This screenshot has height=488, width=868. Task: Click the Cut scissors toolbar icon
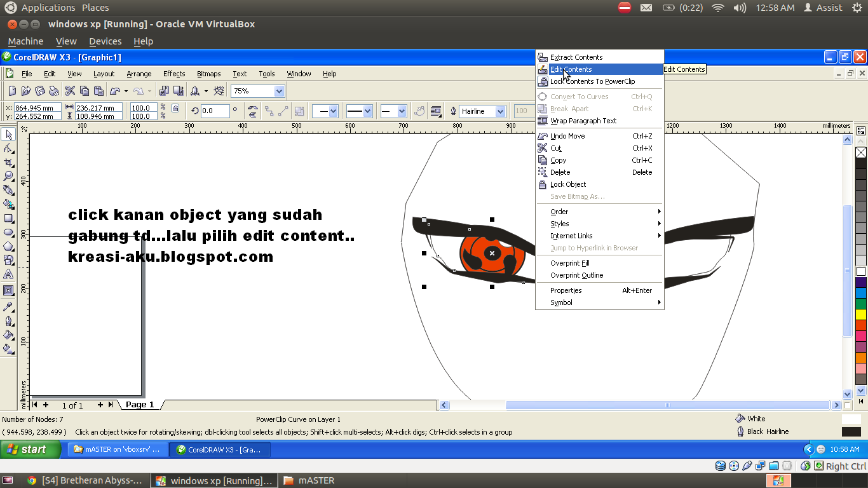point(71,91)
